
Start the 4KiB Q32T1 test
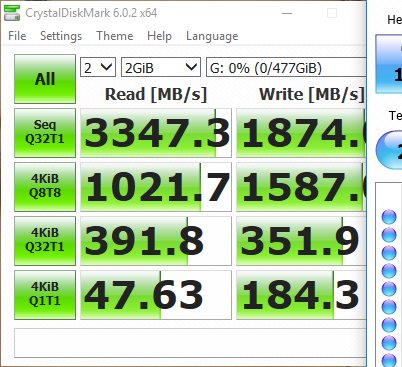point(45,241)
